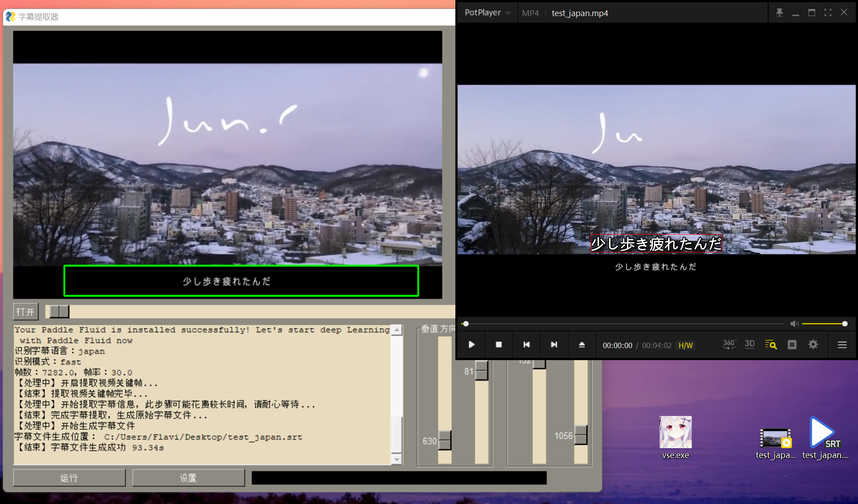This screenshot has height=504, width=858.
Task: Skip to previous file in PotPlayer
Action: [x=526, y=344]
